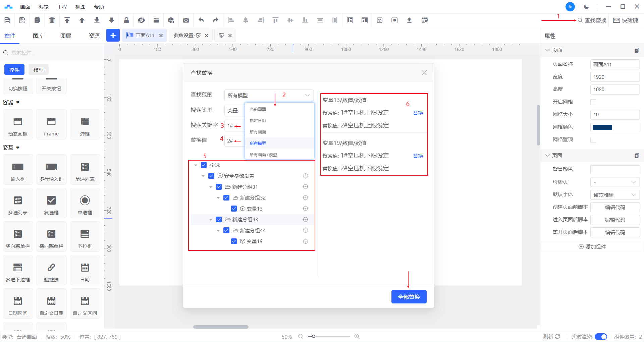Click the 全部替换 button
The height and width of the screenshot is (342, 644).
point(409,297)
